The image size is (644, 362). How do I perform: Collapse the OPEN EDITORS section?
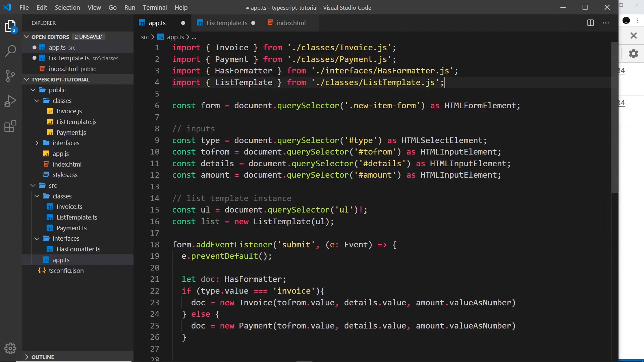[27, 37]
